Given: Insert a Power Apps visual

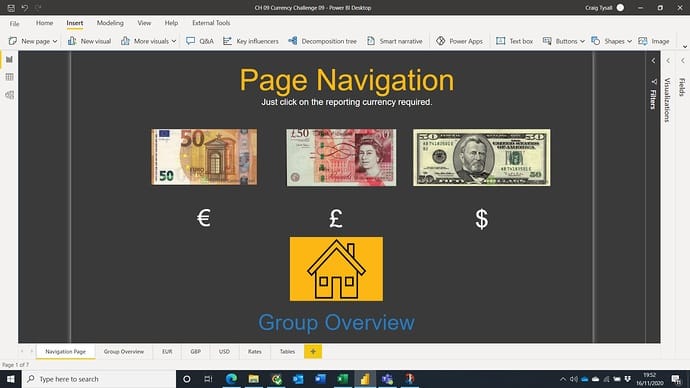Looking at the screenshot, I should coord(459,41).
